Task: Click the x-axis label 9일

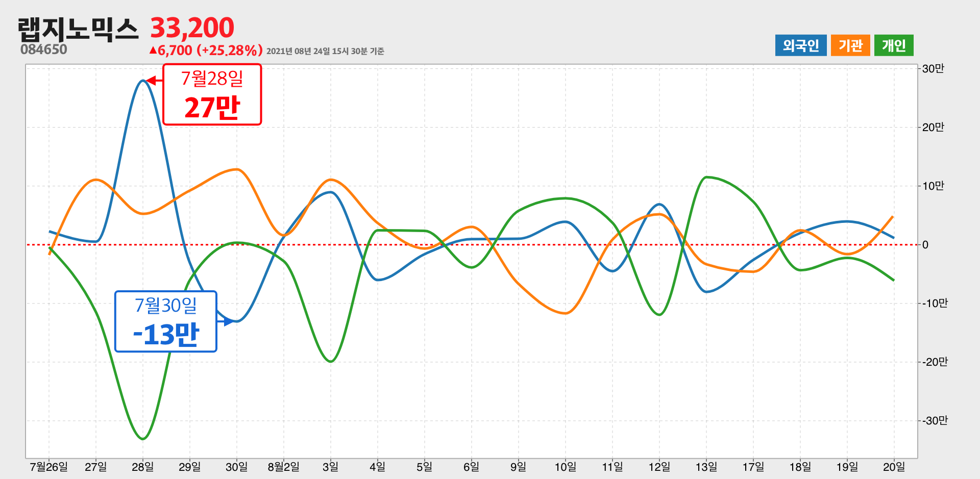Action: pos(519,467)
